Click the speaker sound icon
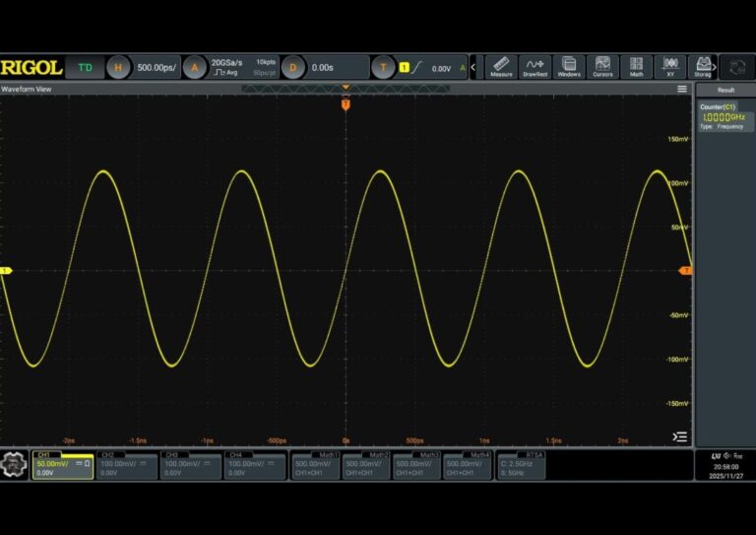The height and width of the screenshot is (535, 756). 727,455
